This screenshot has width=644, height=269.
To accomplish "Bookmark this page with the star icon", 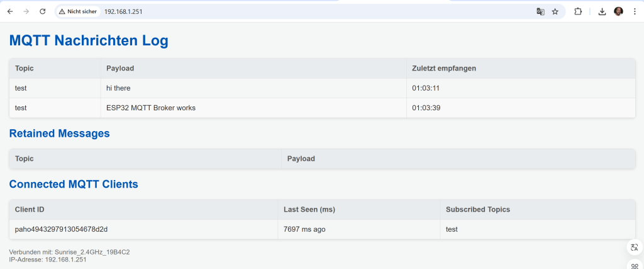I will coord(555,11).
